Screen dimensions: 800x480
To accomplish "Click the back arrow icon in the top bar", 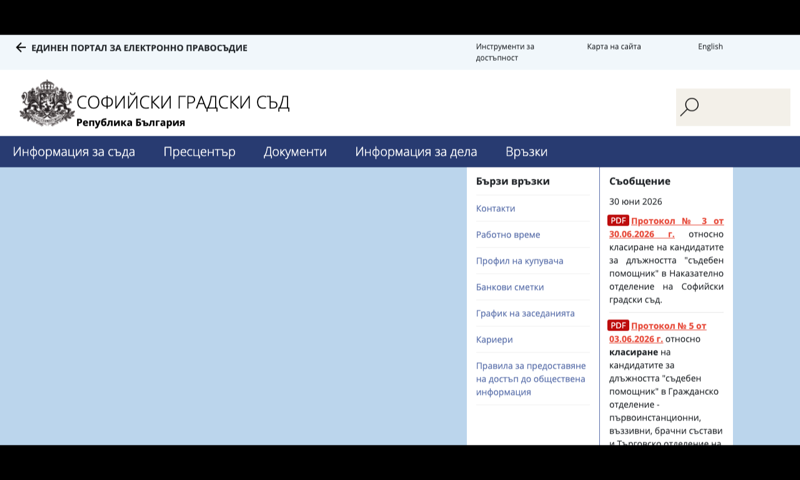I will [x=20, y=47].
